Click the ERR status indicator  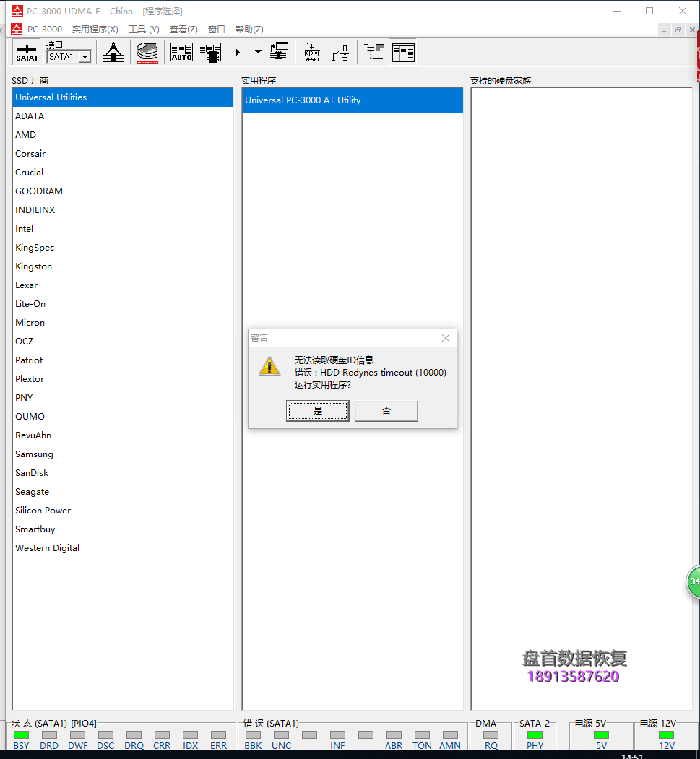click(218, 735)
